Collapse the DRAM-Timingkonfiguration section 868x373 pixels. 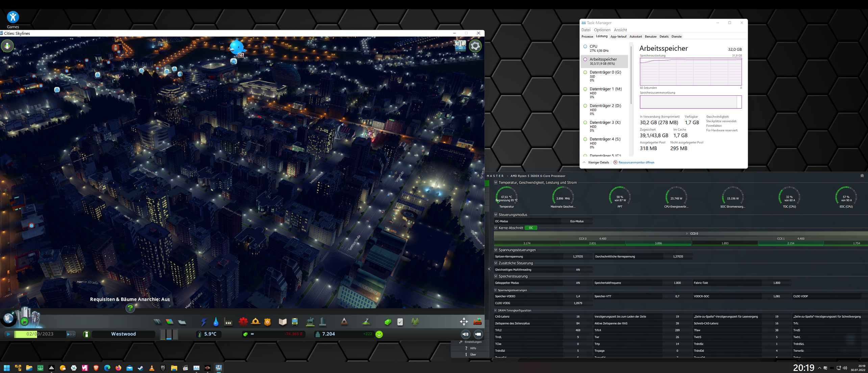[x=496, y=310]
